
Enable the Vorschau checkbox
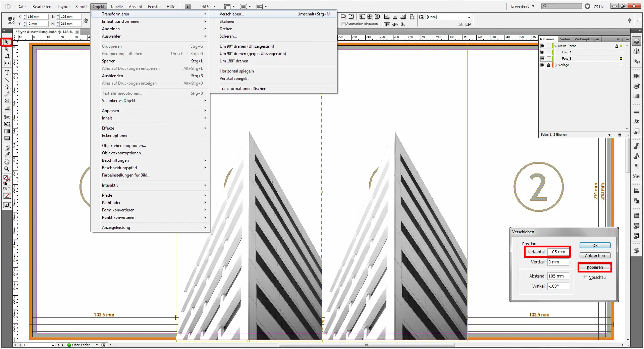coord(586,277)
